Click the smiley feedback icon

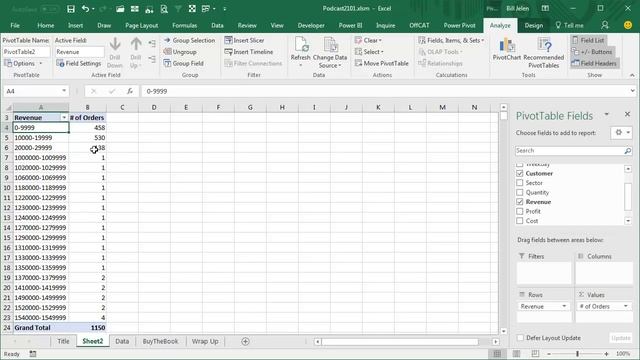click(628, 25)
